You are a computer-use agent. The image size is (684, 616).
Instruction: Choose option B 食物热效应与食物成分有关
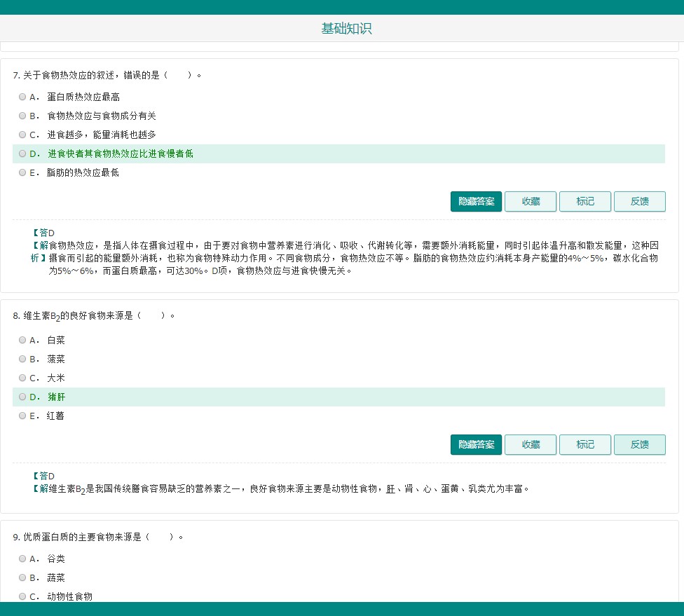22,116
